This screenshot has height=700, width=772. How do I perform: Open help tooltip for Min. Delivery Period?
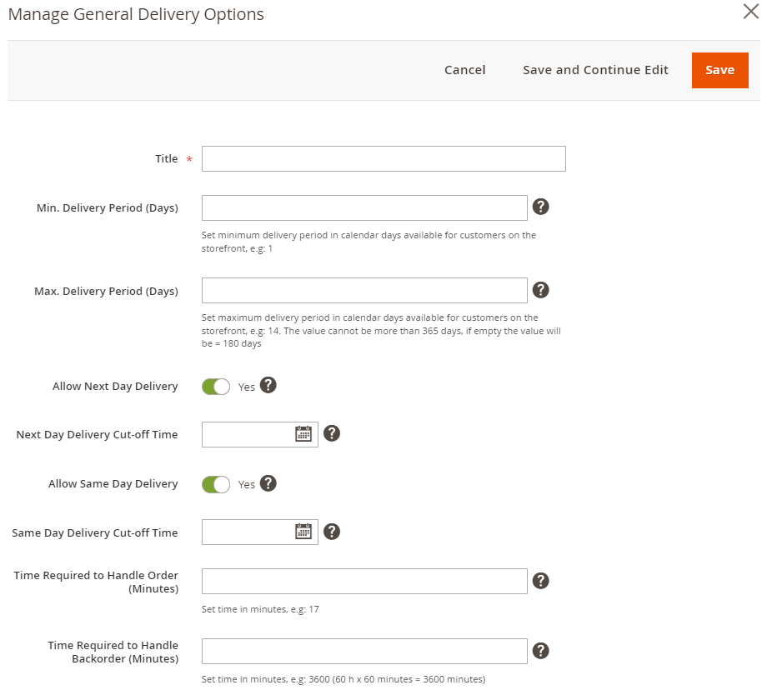(540, 207)
